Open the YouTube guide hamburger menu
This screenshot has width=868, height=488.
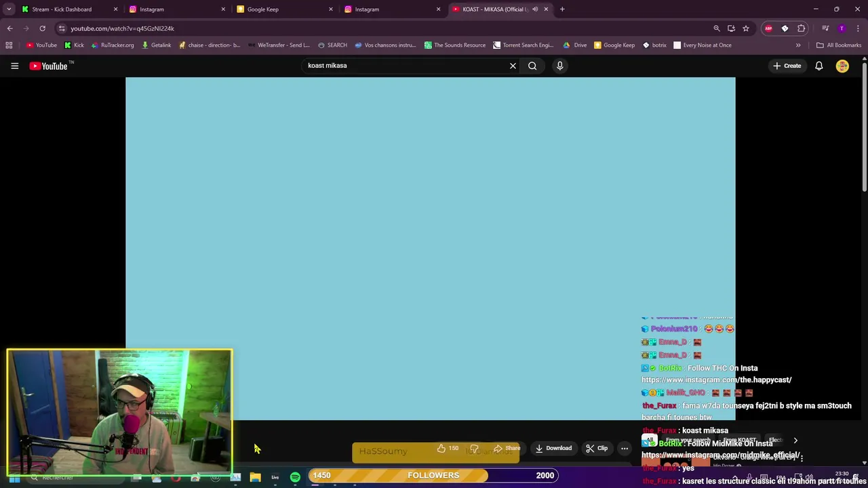pos(14,66)
